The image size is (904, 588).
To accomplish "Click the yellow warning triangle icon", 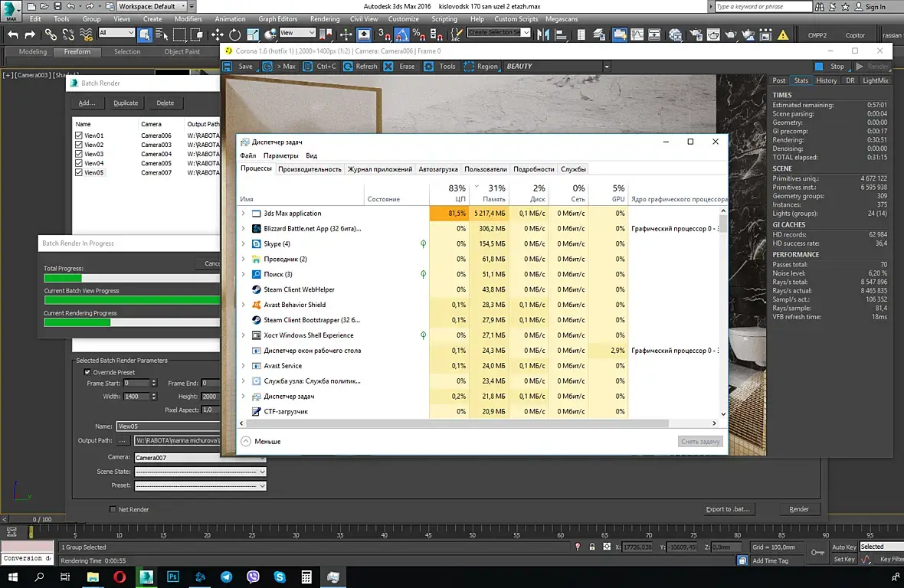I will coord(783,35).
